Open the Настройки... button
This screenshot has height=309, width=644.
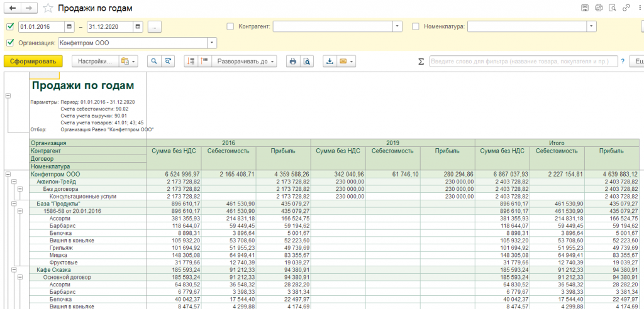pyautogui.click(x=96, y=61)
